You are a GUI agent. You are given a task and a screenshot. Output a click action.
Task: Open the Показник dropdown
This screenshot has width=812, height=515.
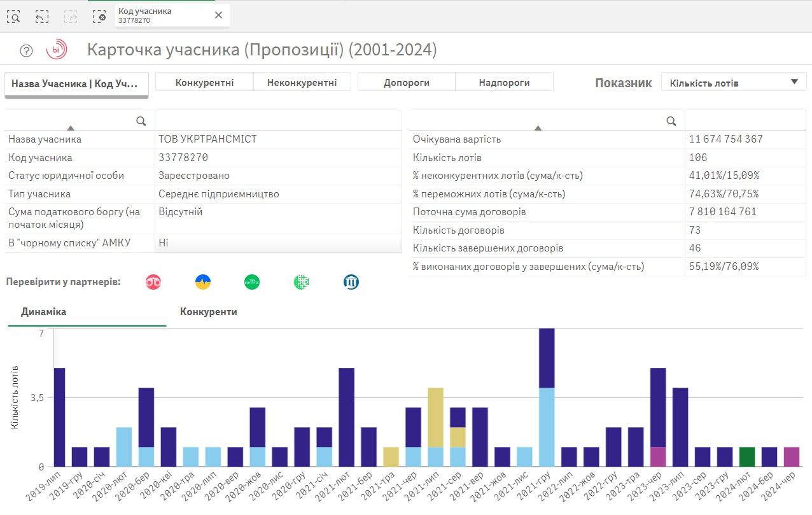tap(733, 81)
